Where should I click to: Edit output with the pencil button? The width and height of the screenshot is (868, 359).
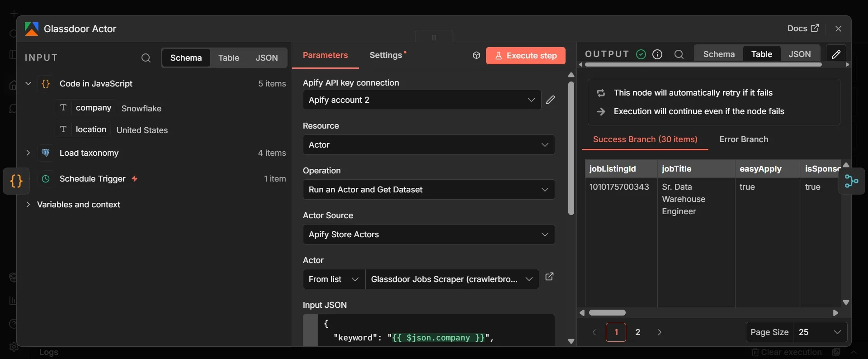click(x=836, y=54)
